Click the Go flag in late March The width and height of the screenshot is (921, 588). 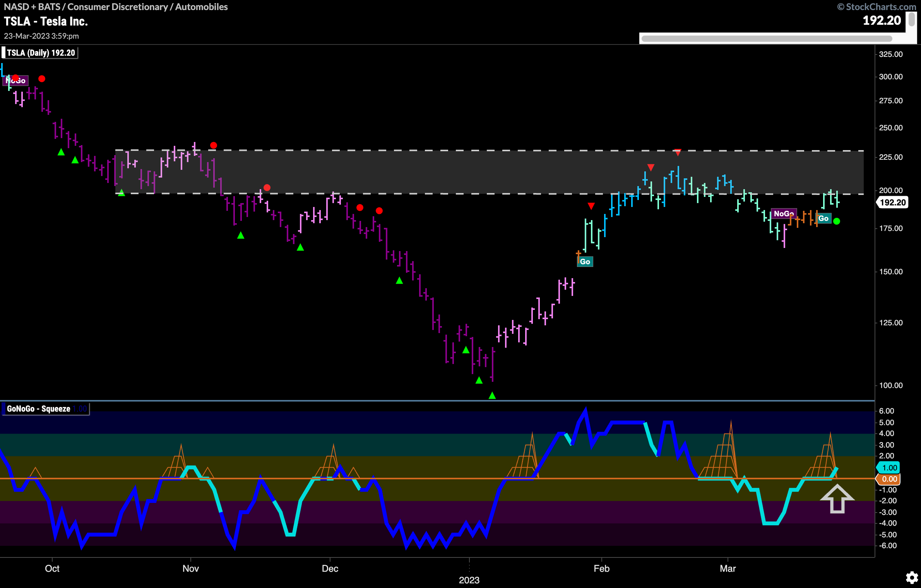[x=823, y=219]
